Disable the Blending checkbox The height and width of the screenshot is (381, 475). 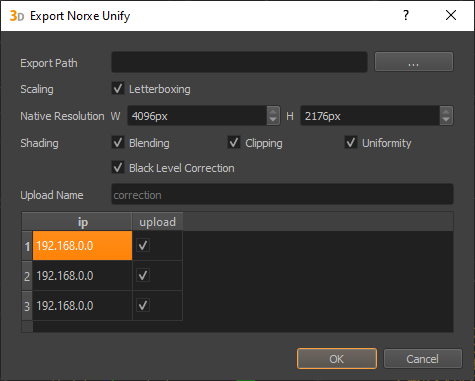[x=118, y=142]
